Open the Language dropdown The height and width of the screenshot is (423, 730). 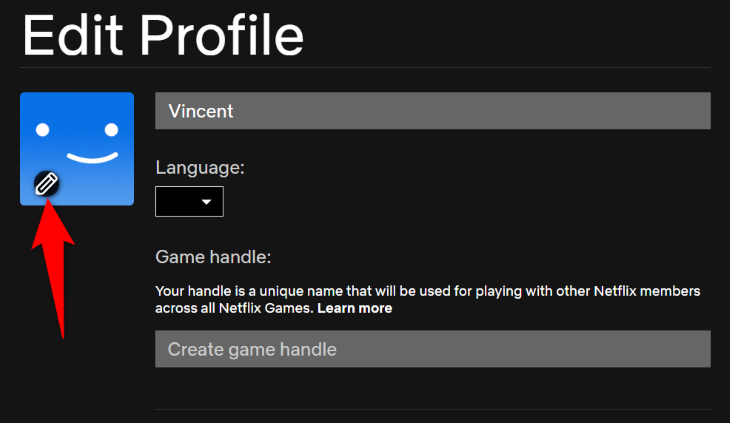[189, 201]
